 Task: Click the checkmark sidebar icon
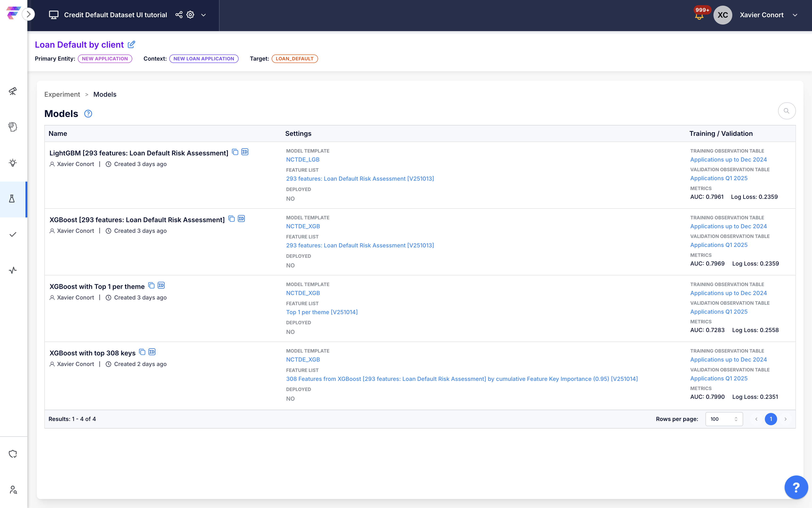coord(13,234)
